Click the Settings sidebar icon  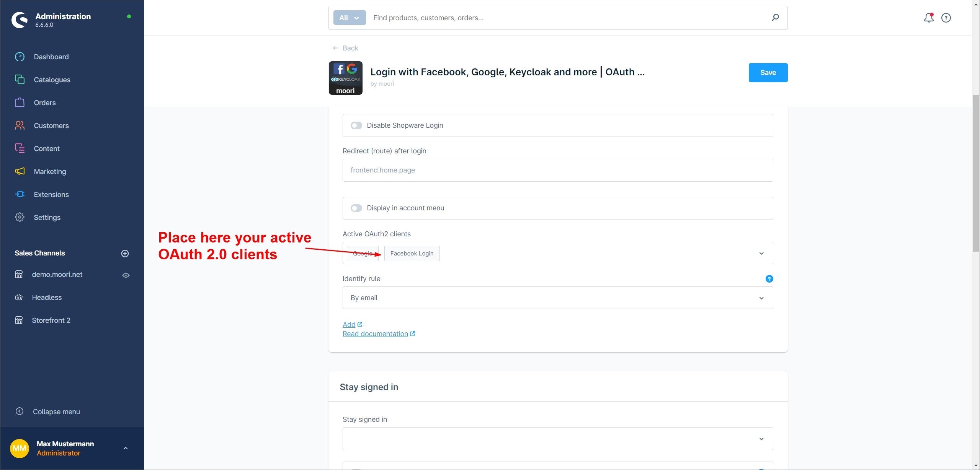[20, 218]
